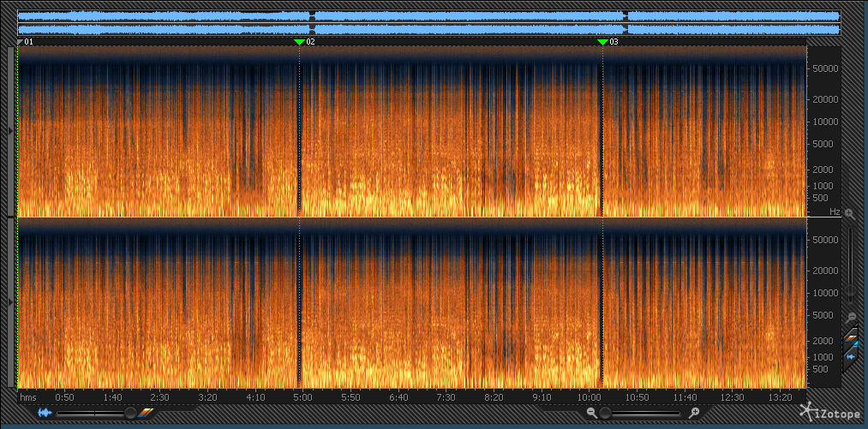Click the vertical frequency zoom slider handle

[x=849, y=291]
